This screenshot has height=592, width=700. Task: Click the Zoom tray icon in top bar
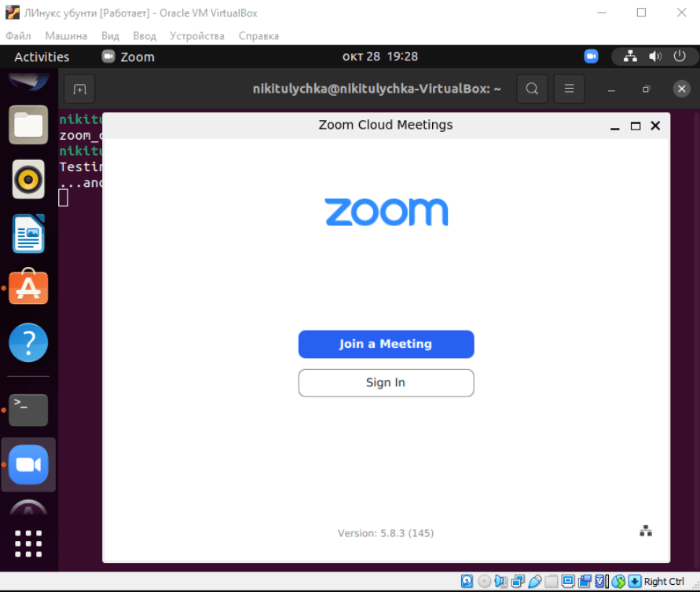[x=592, y=57]
